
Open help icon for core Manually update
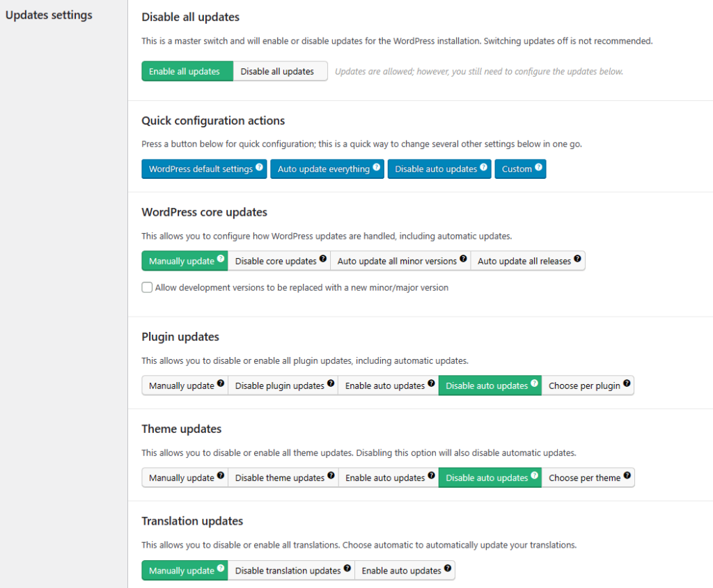pyautogui.click(x=221, y=259)
